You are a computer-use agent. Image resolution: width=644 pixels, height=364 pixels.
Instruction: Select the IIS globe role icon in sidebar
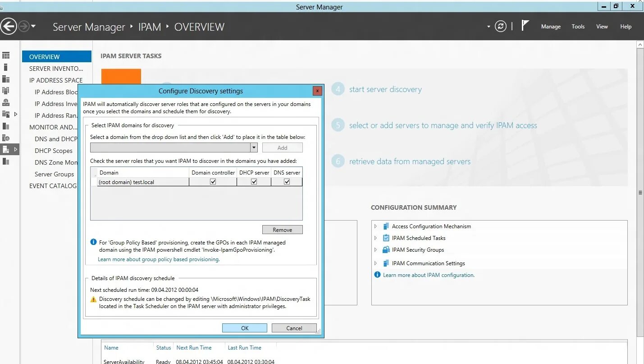click(6, 138)
